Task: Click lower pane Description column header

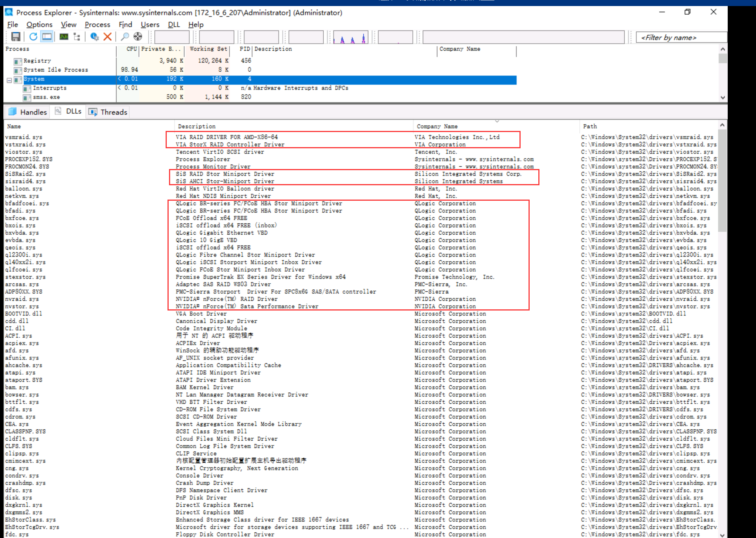Action: [x=293, y=126]
